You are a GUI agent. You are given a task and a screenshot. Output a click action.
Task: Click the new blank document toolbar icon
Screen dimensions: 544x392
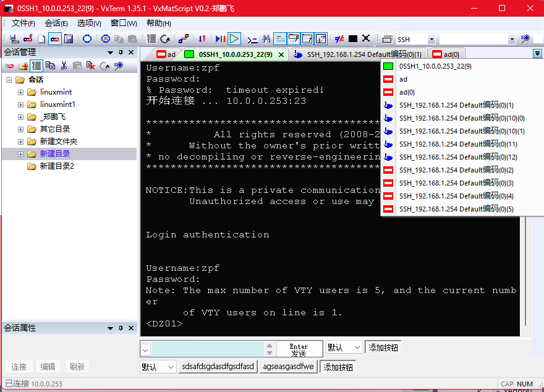coord(41,39)
